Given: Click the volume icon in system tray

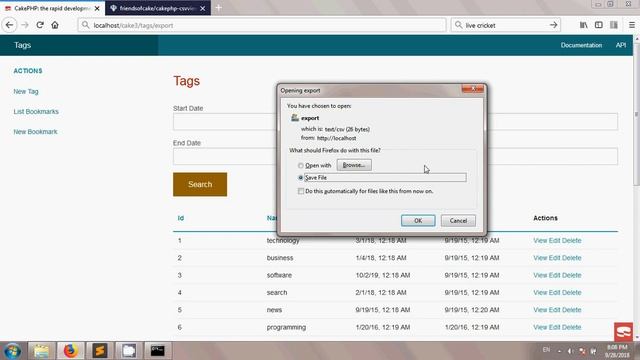Looking at the screenshot, I should [x=571, y=351].
